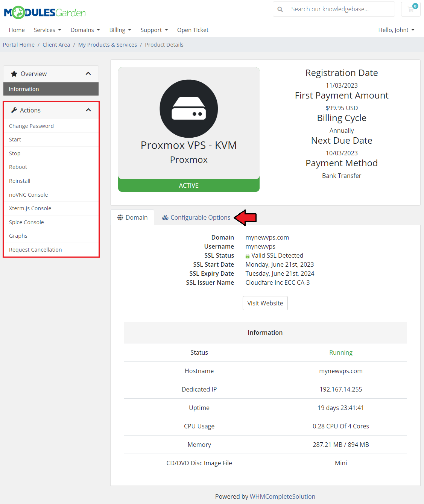The height and width of the screenshot is (504, 424).
Task: Switch to the Configurable Options tab
Action: pos(196,217)
